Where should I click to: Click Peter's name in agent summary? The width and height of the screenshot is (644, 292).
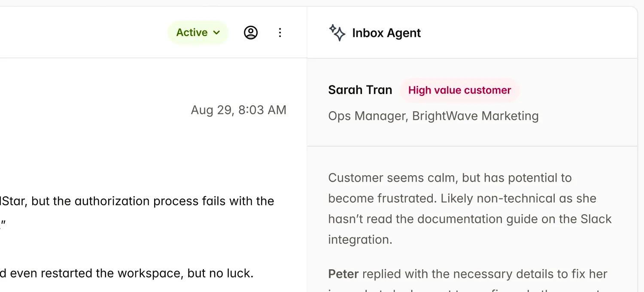click(343, 274)
